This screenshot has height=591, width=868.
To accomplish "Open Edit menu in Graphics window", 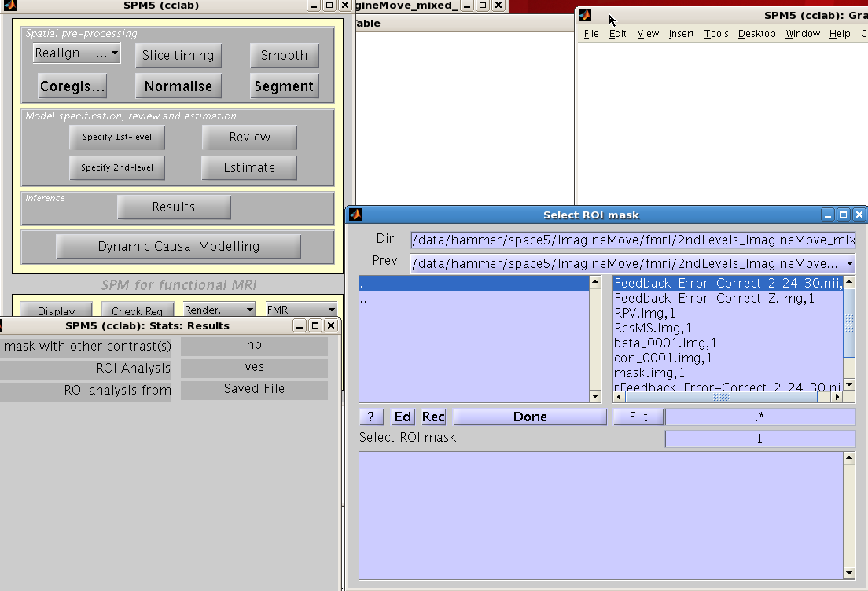I will [617, 34].
